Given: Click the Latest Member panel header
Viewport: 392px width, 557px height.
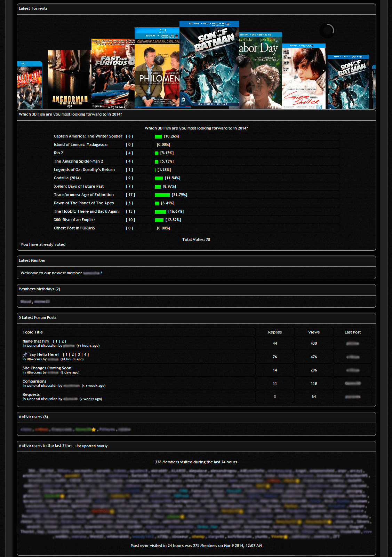Looking at the screenshot, I should pos(196,261).
